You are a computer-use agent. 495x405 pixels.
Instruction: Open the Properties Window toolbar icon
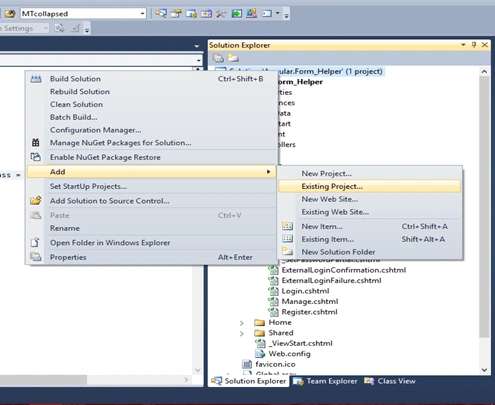click(x=176, y=14)
